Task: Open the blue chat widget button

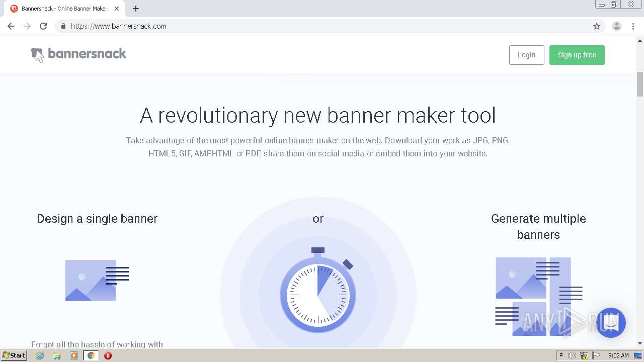Action: pyautogui.click(x=611, y=323)
